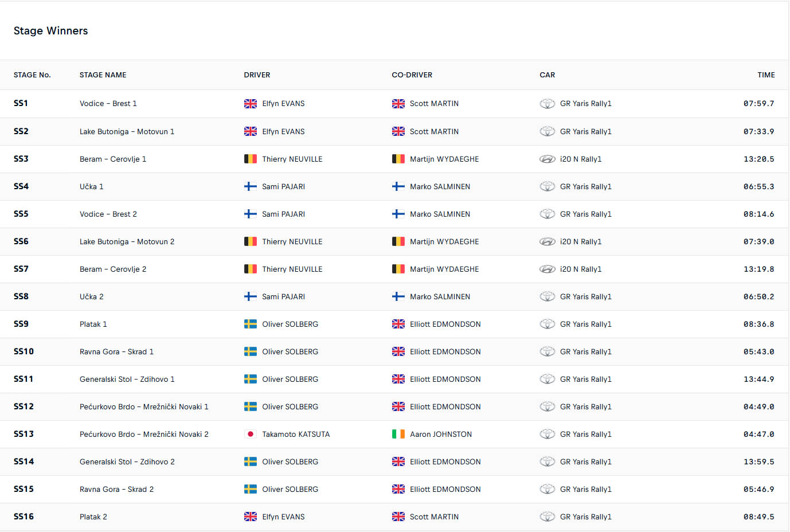The width and height of the screenshot is (790, 532).
Task: Click the UK flag beside the SS16 driver Elfyn EVANS
Action: click(250, 517)
